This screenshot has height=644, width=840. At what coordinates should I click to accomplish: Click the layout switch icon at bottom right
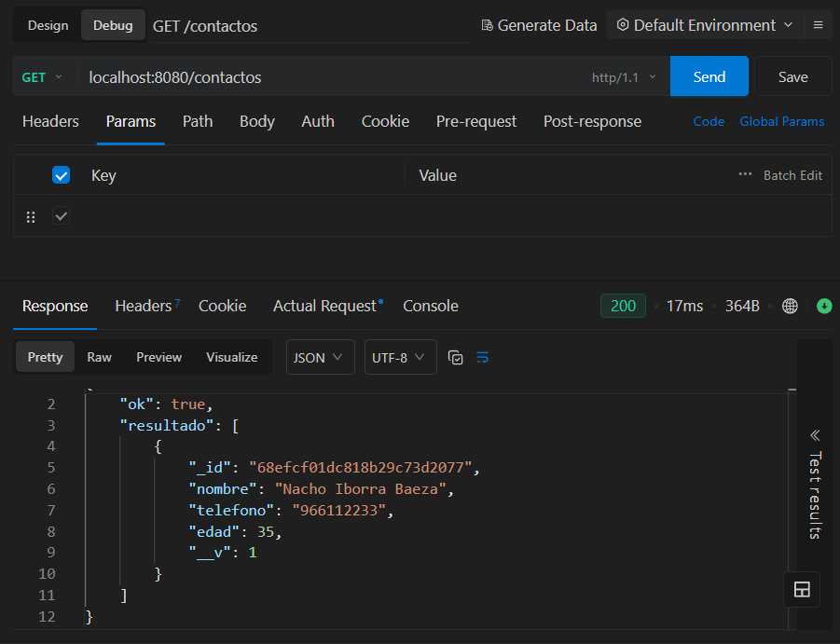click(x=802, y=589)
